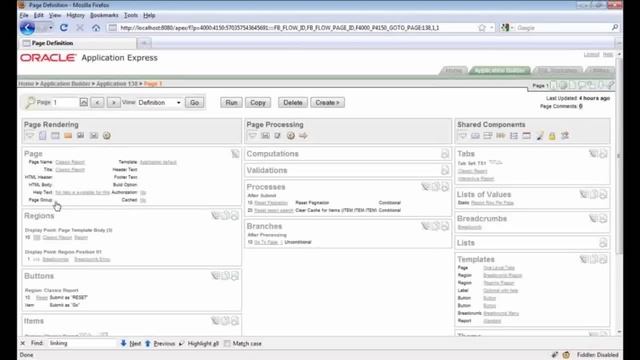Image resolution: width=640 pixels, height=360 pixels.
Task: Click Next in the find bar
Action: 131,344
